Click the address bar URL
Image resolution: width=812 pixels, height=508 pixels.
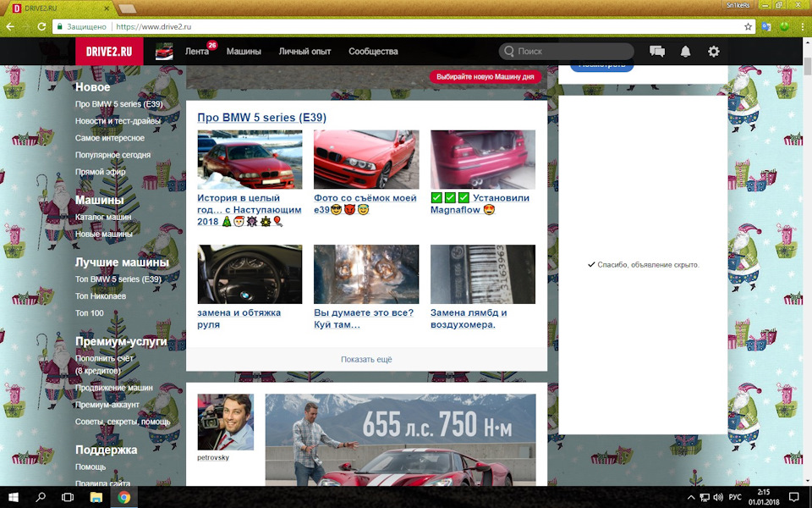(x=154, y=26)
